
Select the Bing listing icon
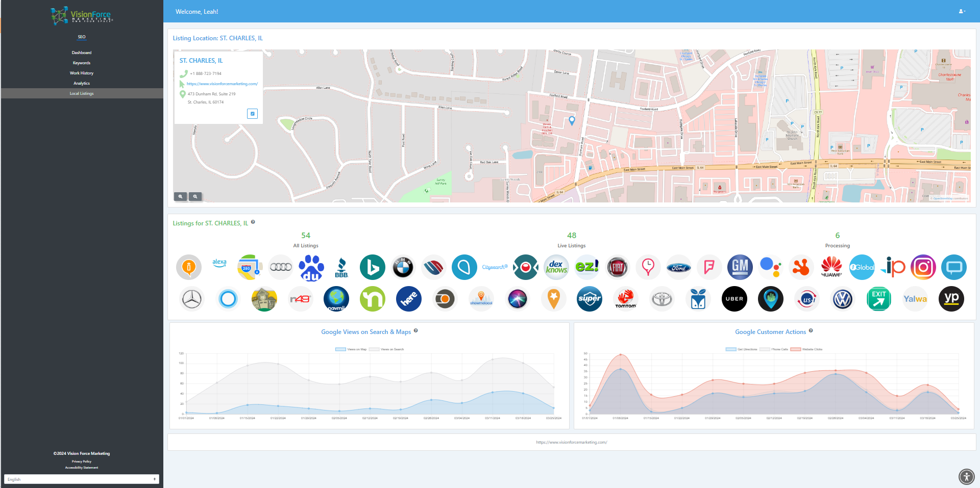pos(373,267)
